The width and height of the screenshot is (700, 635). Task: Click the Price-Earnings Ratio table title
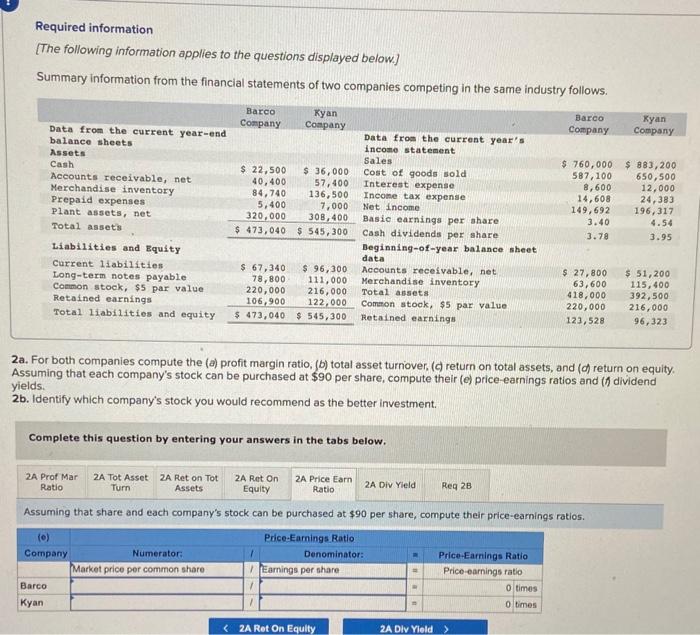tap(309, 538)
